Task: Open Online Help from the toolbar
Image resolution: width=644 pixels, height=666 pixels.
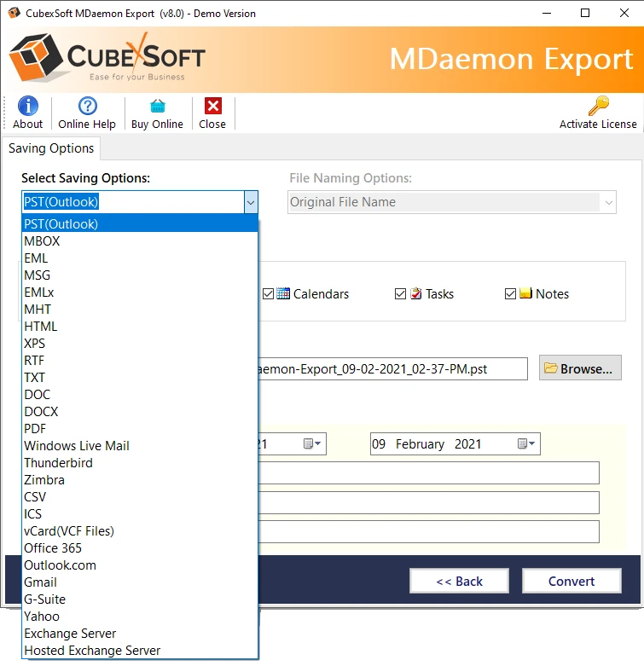Action: (87, 106)
